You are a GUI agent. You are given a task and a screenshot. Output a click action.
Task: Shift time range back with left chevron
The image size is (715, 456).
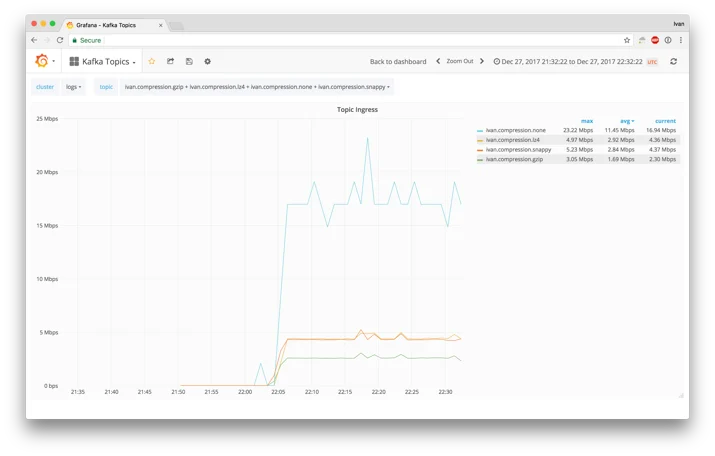(x=438, y=61)
